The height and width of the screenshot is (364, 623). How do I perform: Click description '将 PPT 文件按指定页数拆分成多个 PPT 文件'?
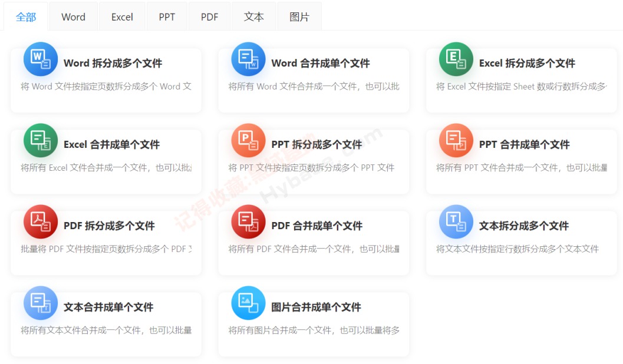[x=311, y=168]
